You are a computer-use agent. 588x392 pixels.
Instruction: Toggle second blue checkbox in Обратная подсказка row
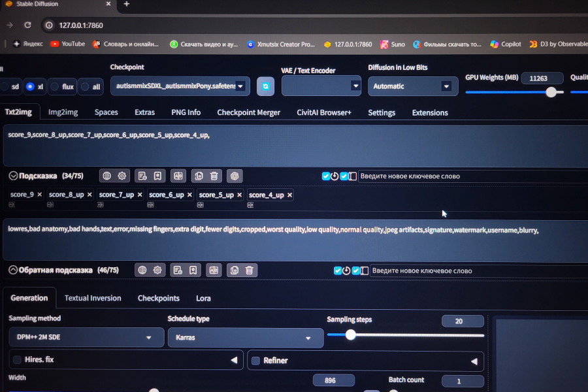pyautogui.click(x=355, y=270)
